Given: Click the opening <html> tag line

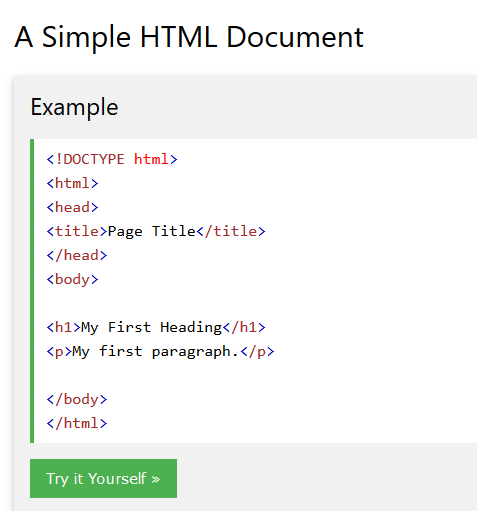Looking at the screenshot, I should point(72,183).
